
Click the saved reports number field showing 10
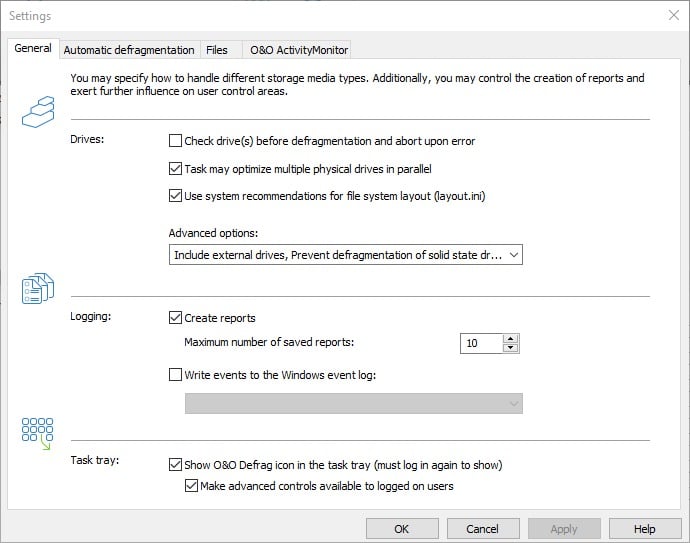pyautogui.click(x=481, y=343)
